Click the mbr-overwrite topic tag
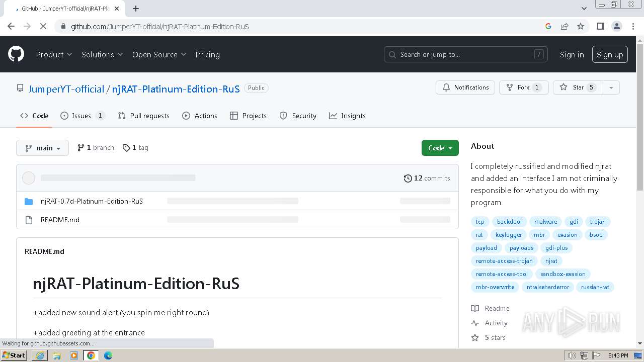The height and width of the screenshot is (362, 644). [495, 287]
